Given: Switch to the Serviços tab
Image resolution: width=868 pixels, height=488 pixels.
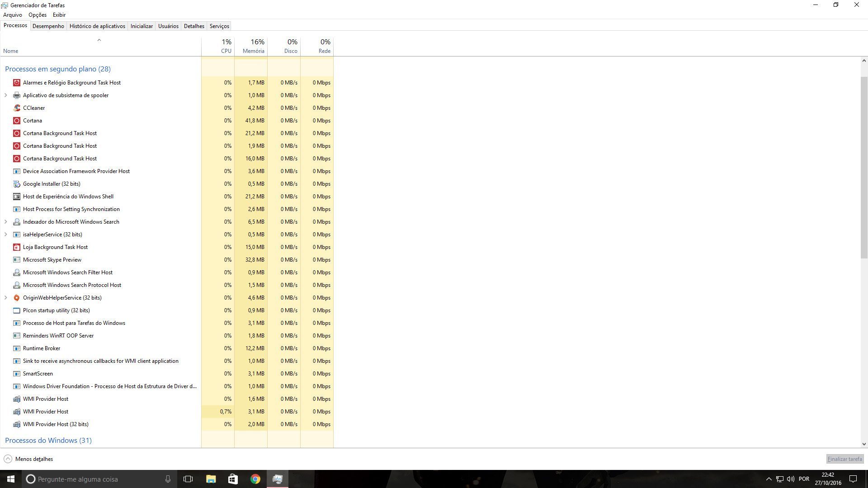Looking at the screenshot, I should click(x=219, y=26).
